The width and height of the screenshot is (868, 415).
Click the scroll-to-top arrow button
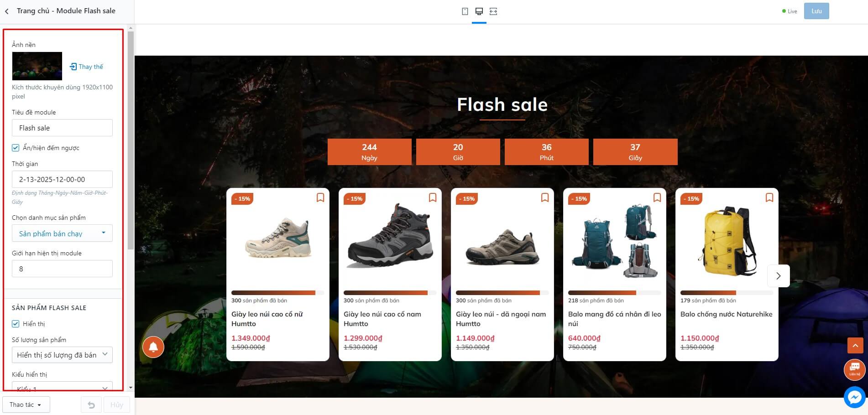point(855,346)
